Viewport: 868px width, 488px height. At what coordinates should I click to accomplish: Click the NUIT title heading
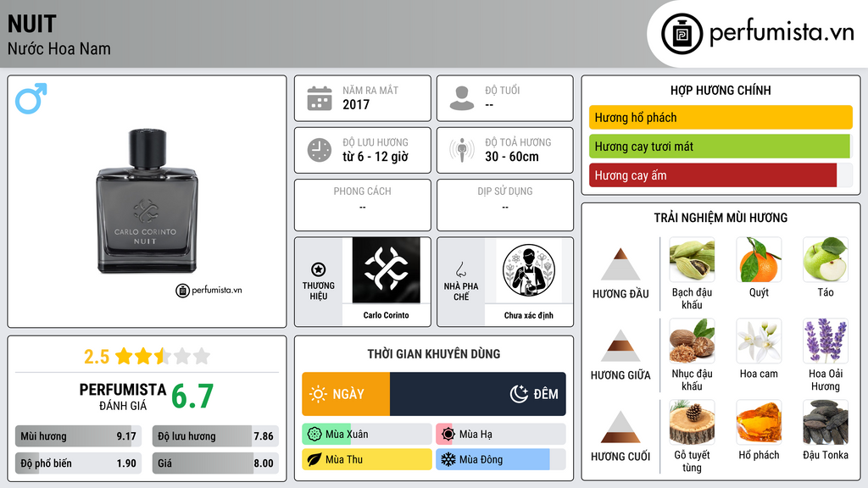pyautogui.click(x=31, y=25)
